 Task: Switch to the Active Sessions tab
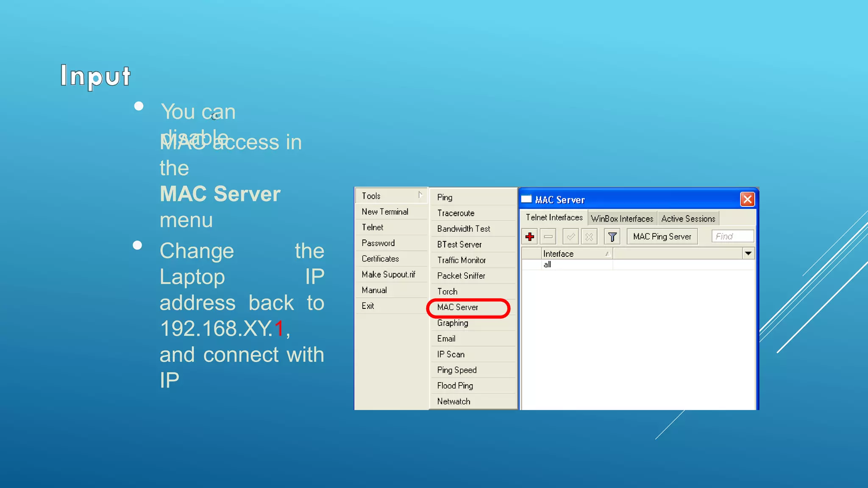tap(688, 219)
